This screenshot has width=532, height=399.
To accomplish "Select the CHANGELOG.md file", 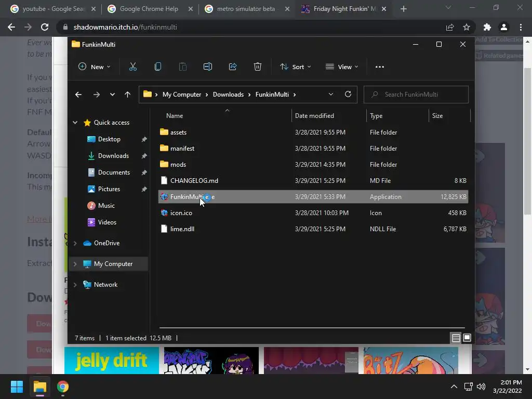I will point(313,180).
